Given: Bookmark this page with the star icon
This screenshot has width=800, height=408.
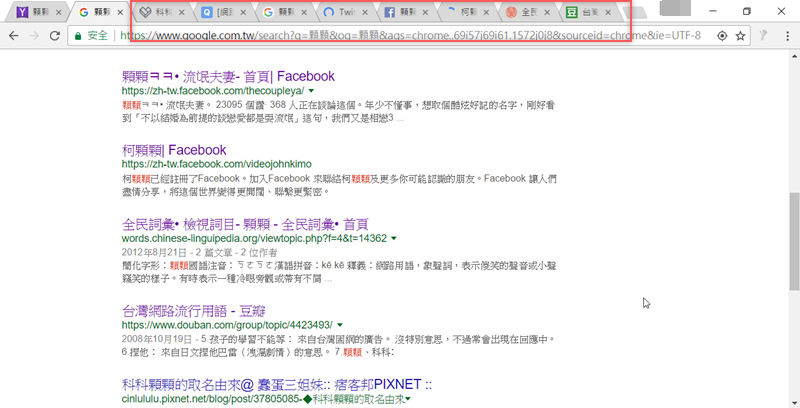Looking at the screenshot, I should coord(740,36).
